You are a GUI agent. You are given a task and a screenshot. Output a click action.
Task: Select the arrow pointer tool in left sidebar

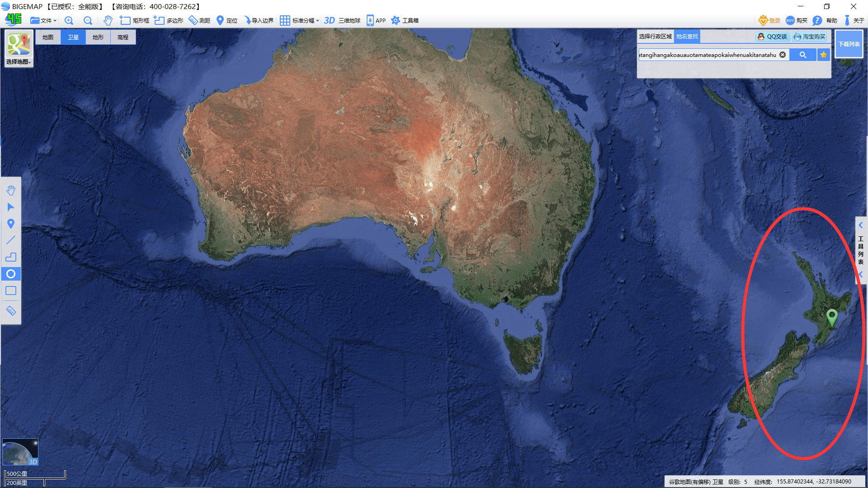pos(11,207)
